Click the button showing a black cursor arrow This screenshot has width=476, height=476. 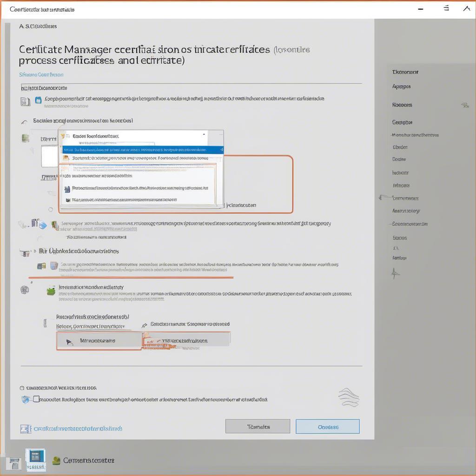99,341
